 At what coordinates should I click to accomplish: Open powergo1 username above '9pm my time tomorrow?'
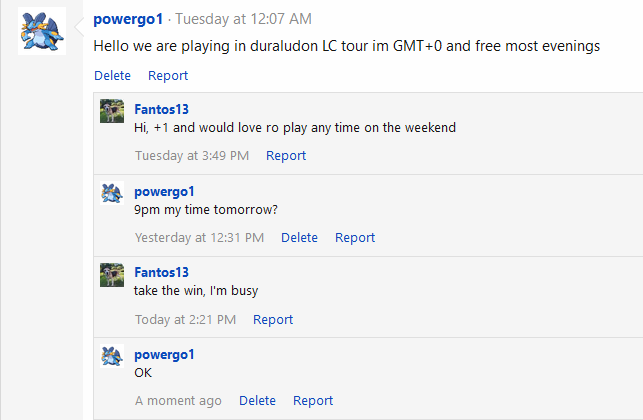(x=164, y=192)
